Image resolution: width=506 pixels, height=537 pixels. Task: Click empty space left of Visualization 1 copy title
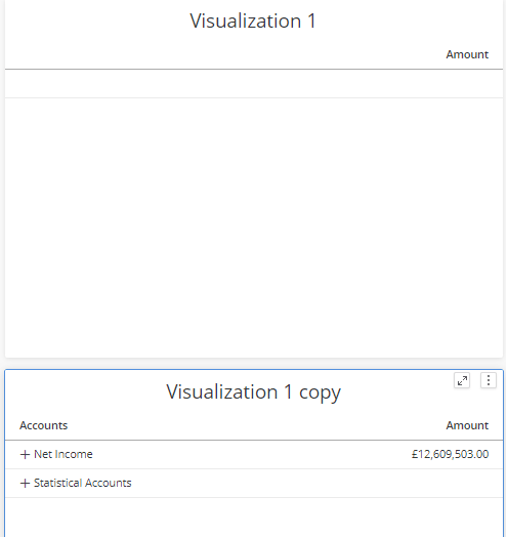click(x=86, y=392)
